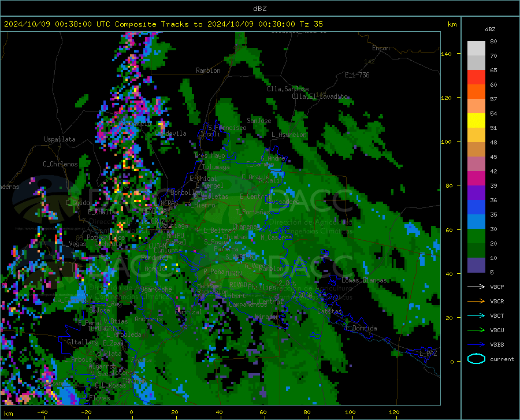Pick the bright green 20–30 dBZ swatch

(x=476, y=236)
